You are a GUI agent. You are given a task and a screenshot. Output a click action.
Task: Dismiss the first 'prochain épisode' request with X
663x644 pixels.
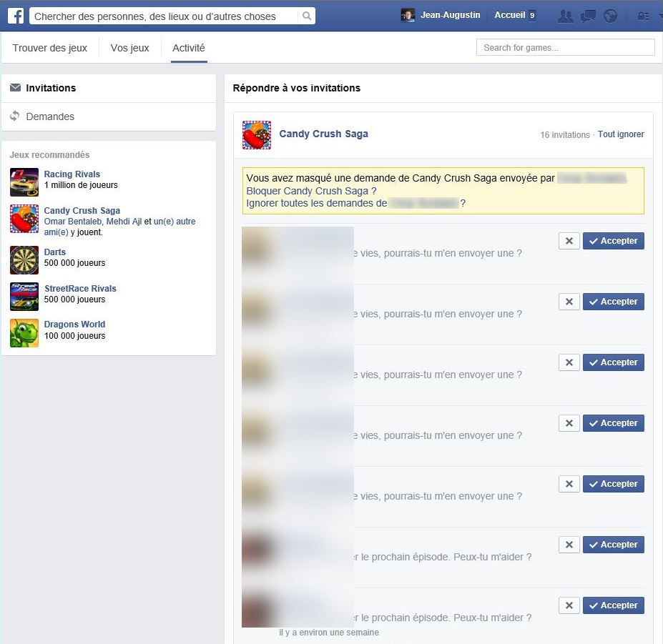point(569,545)
